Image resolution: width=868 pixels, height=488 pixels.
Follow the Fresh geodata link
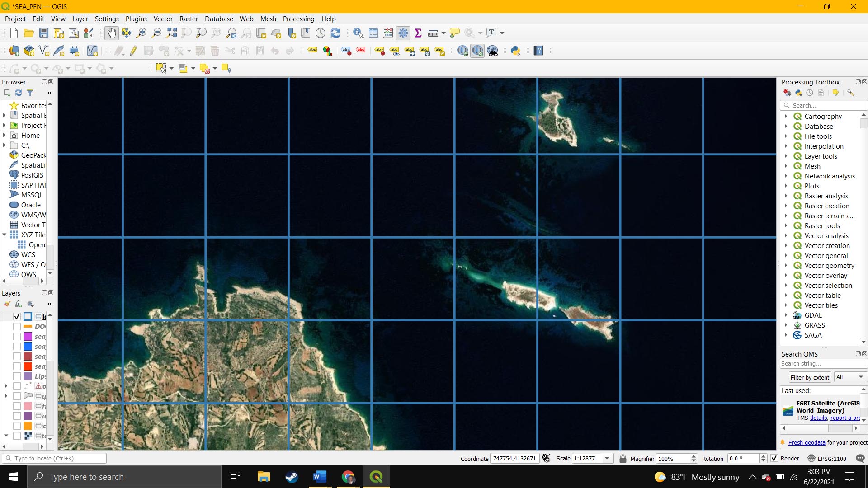[x=807, y=442]
